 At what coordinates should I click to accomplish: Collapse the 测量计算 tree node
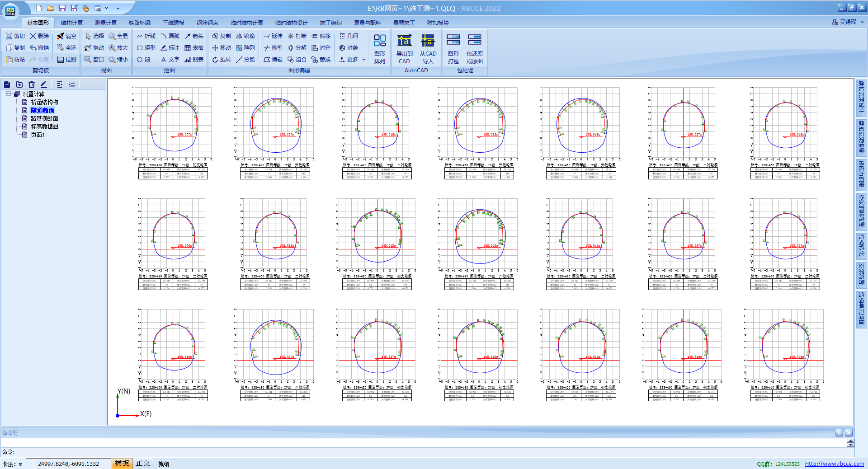(x=9, y=94)
